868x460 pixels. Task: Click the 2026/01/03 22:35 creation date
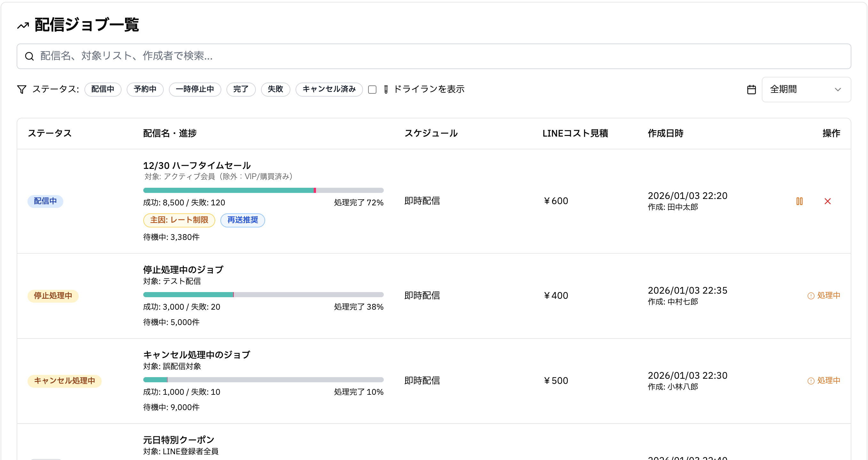[687, 290]
